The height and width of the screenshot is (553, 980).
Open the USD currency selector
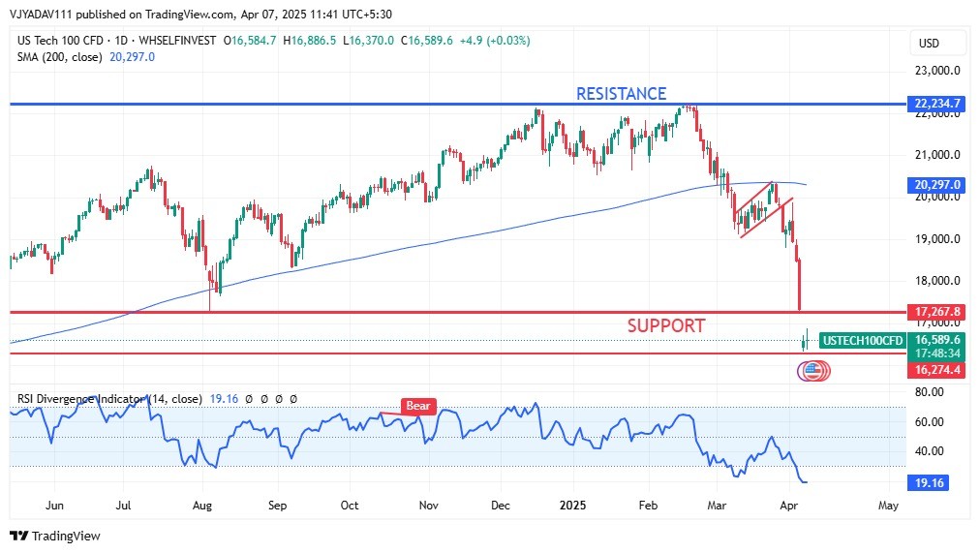(x=929, y=44)
